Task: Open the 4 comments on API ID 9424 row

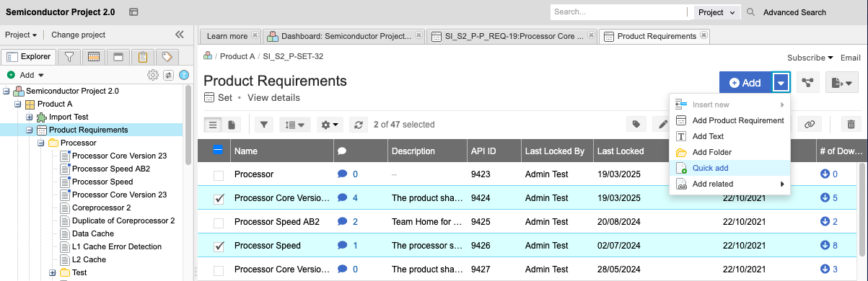Action: (348, 198)
